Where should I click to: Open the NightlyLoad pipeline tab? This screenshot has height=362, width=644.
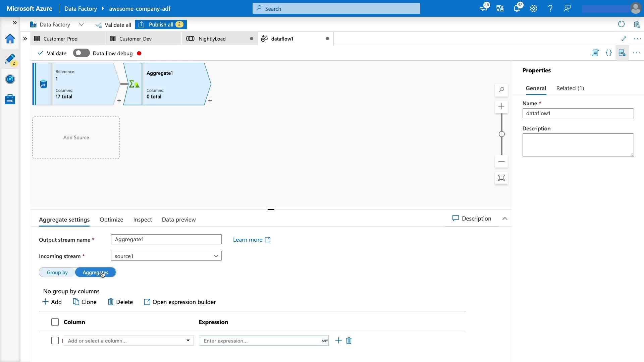tap(212, 39)
